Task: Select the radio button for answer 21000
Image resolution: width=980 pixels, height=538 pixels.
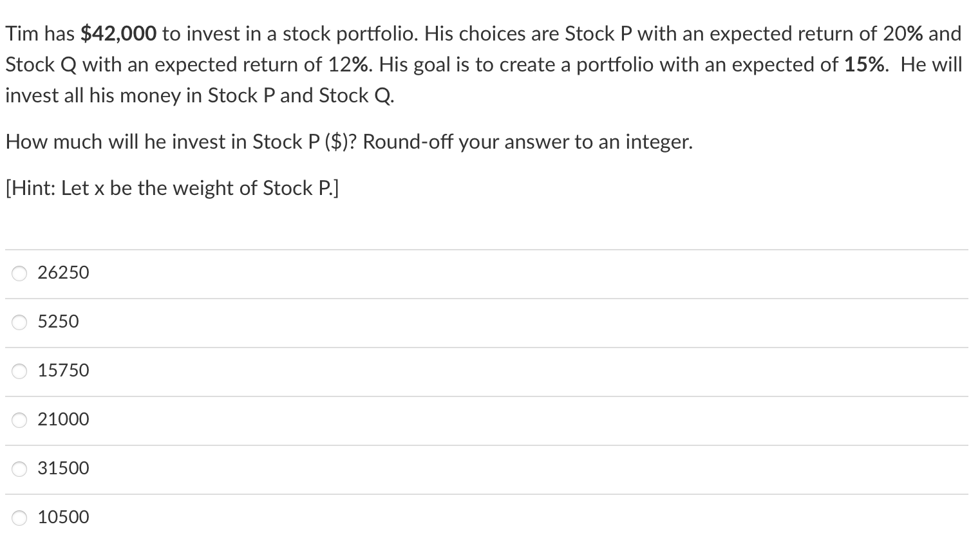Action: click(x=19, y=420)
